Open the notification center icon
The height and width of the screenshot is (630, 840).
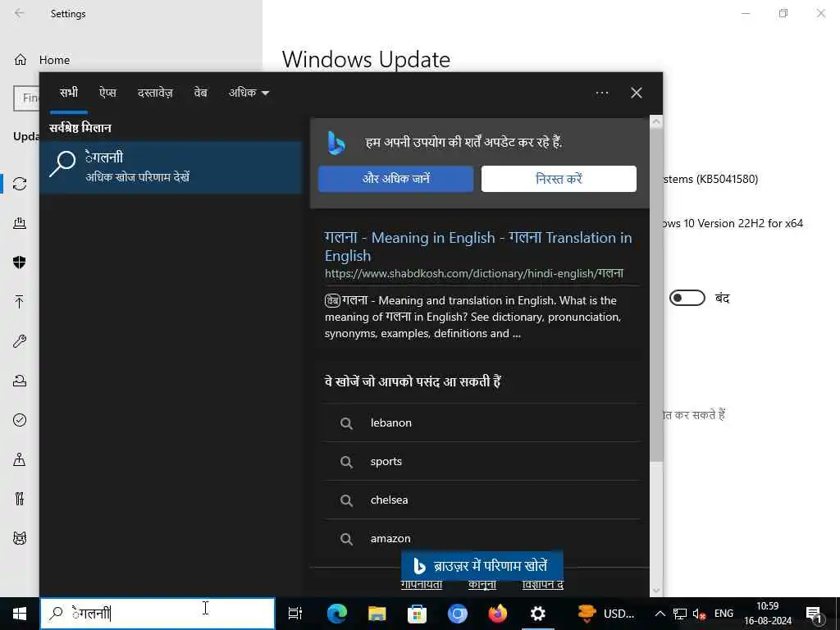[x=814, y=614]
